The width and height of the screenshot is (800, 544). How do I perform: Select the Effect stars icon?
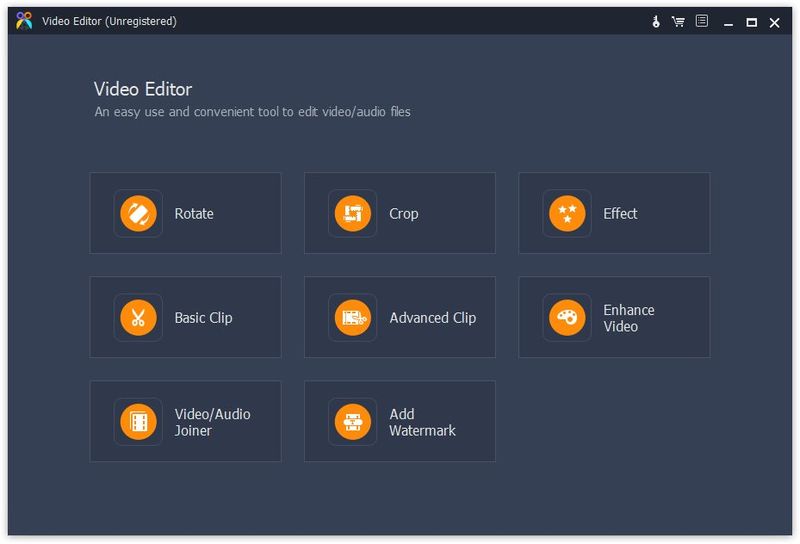point(567,213)
